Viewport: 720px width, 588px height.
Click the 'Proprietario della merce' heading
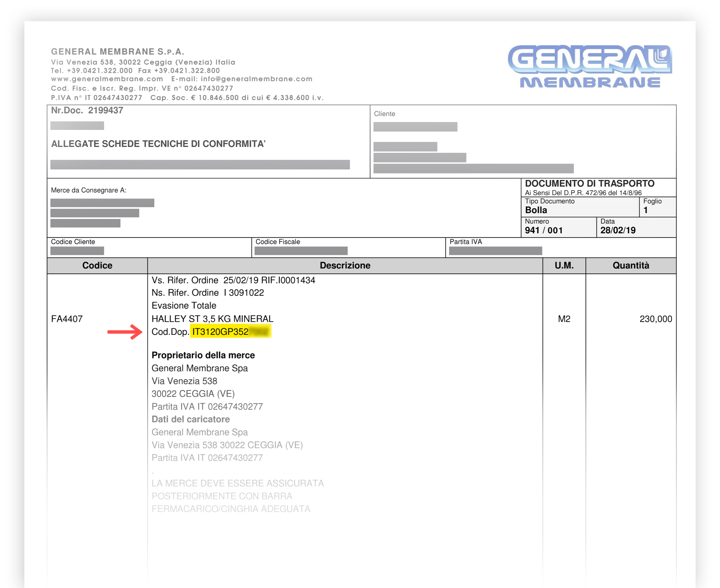coord(203,355)
